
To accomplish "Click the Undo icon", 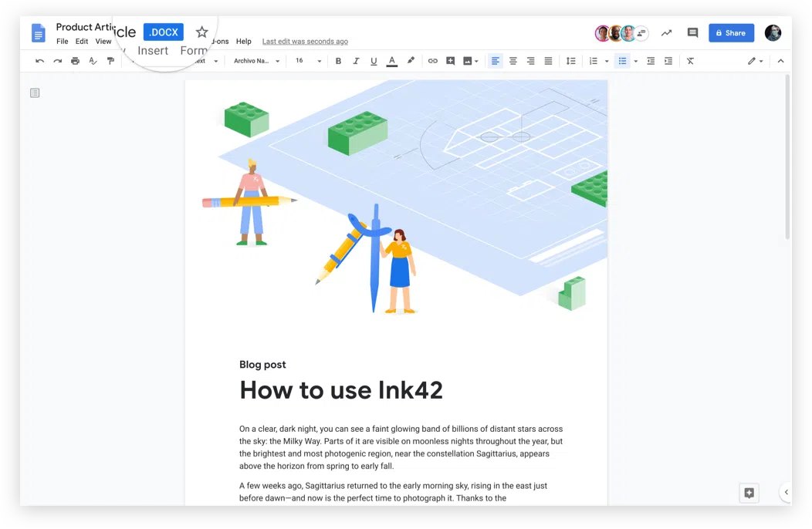I will 39,61.
